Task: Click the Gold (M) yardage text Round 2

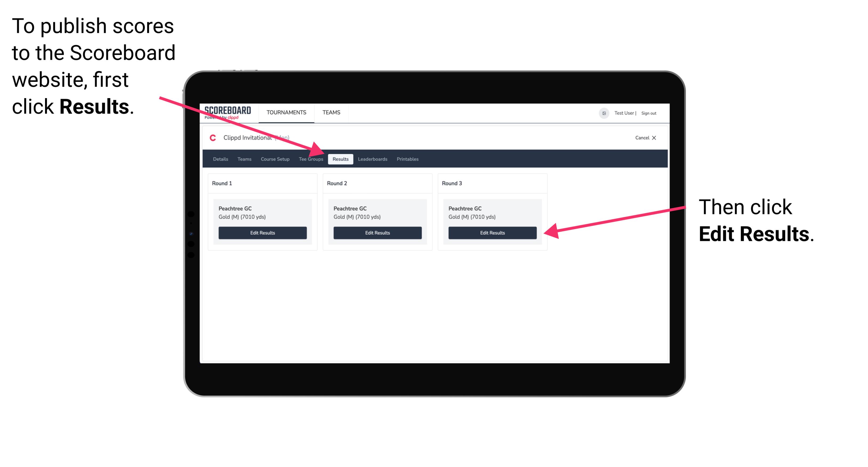Action: 357,217
